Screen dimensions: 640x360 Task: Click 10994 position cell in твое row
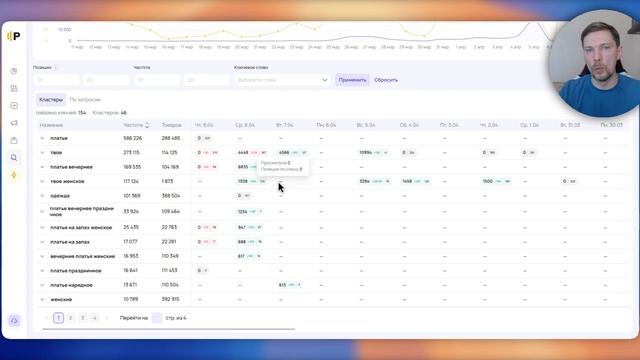click(x=374, y=153)
